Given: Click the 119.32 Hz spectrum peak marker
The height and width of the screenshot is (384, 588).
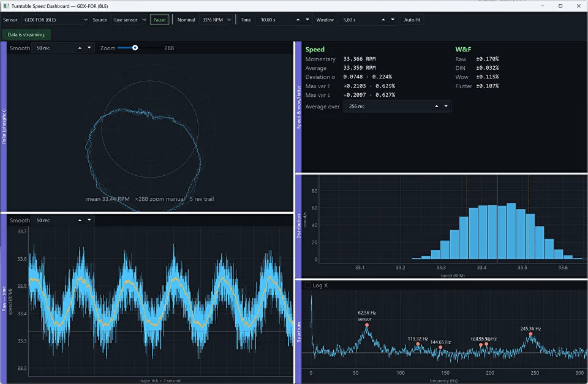Looking at the screenshot, I should (x=418, y=344).
